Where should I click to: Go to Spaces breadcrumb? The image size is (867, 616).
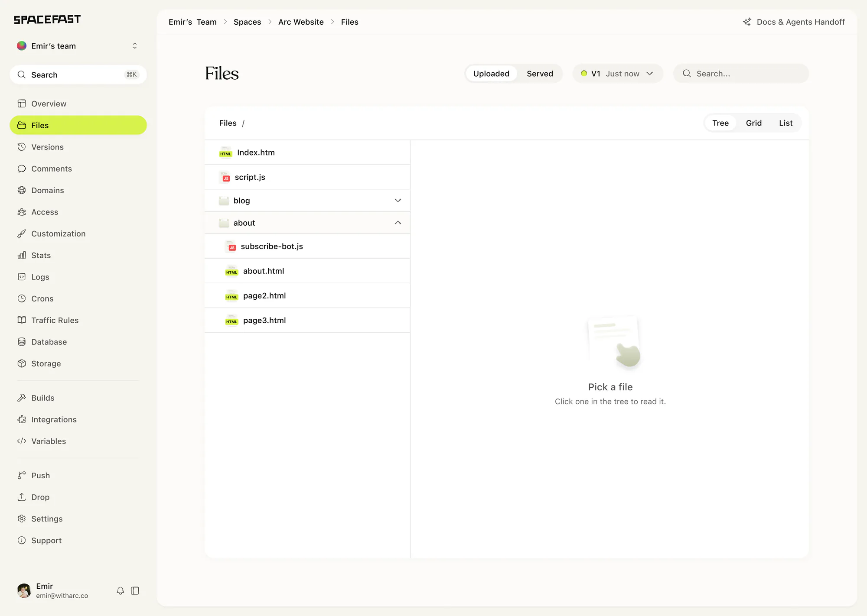[x=247, y=22]
